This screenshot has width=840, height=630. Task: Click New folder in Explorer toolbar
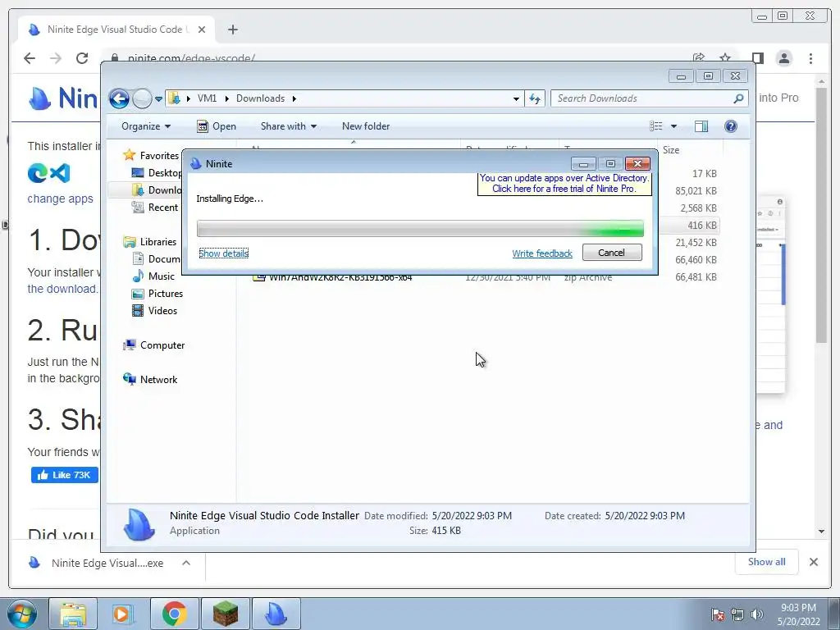366,126
